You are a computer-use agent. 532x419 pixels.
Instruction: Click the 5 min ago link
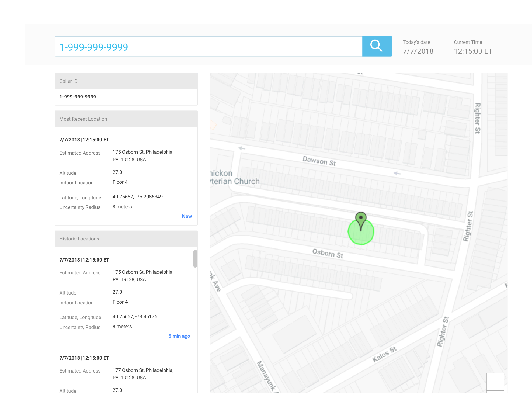pos(179,336)
